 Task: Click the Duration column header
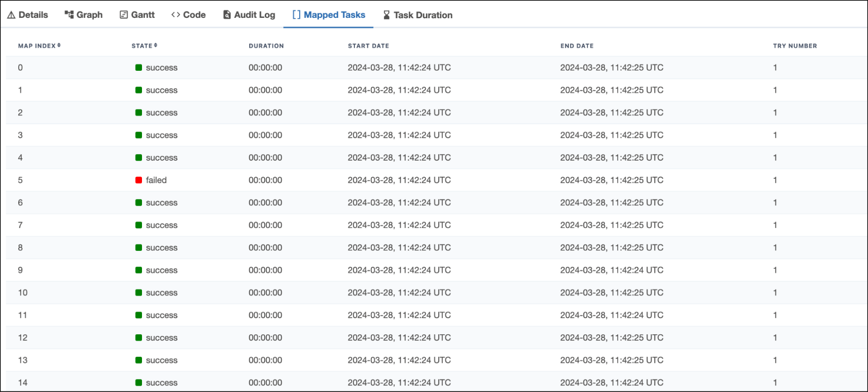(266, 46)
